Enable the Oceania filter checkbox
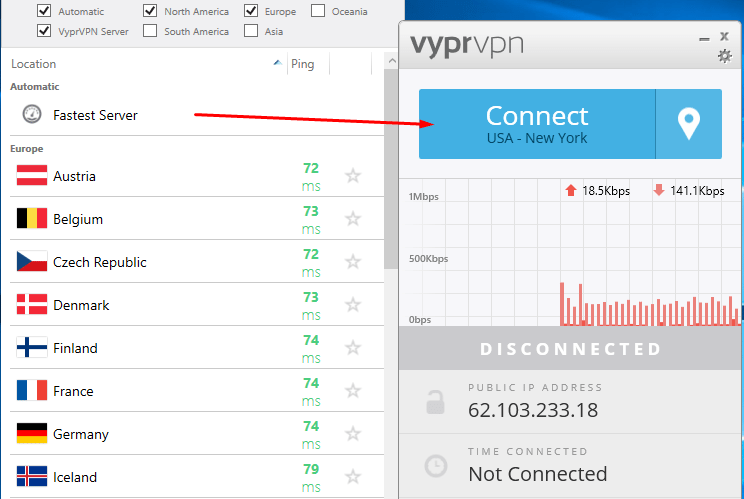The width and height of the screenshot is (744, 499). click(318, 10)
